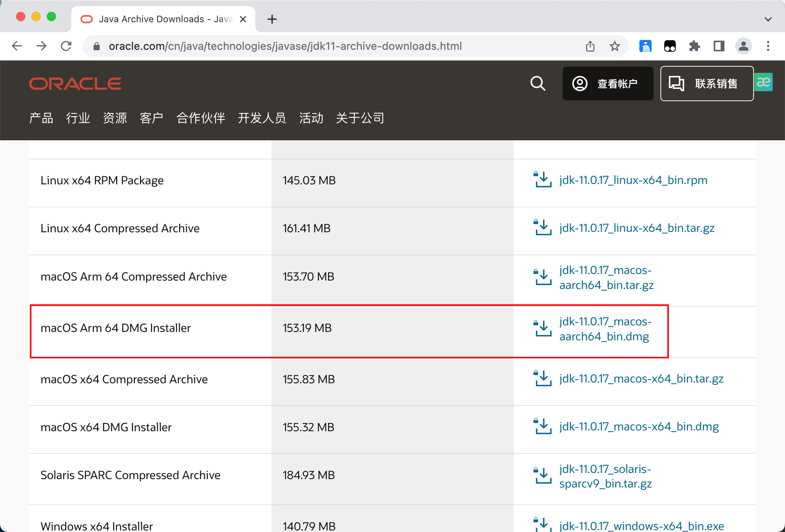Screen dimensions: 785x532
Task: Click download icon for macOS x64 tar.gz
Action: [x=543, y=378]
